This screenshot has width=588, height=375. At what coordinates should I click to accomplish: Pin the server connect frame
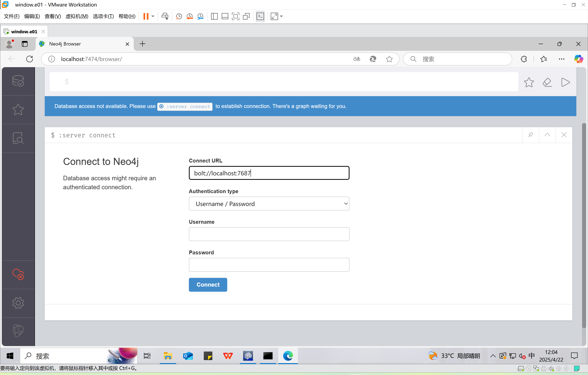point(530,135)
